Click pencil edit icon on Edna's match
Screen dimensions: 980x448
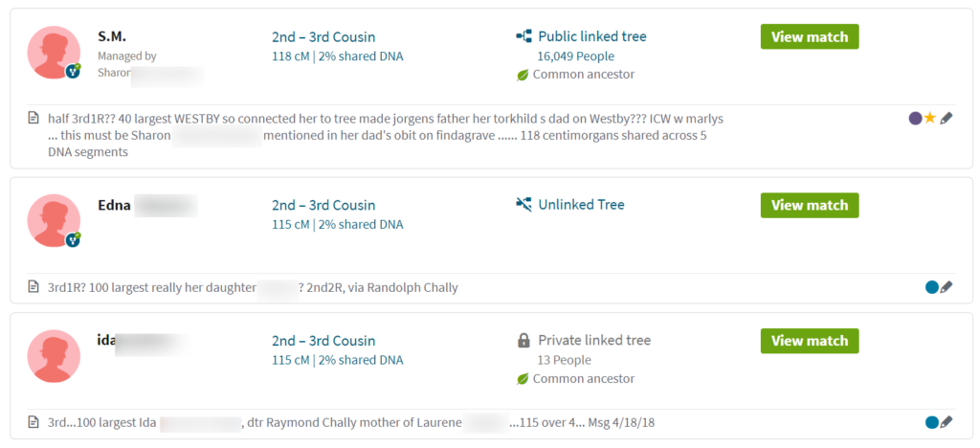tap(947, 287)
